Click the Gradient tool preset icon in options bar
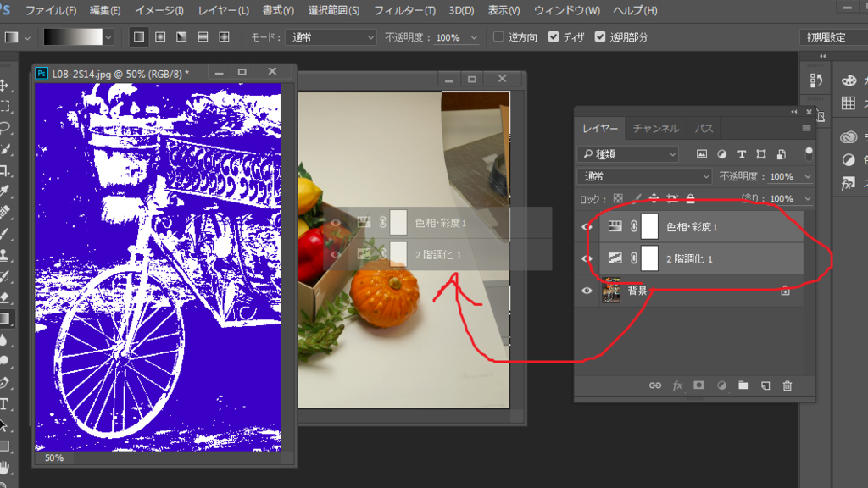868x488 pixels. [12, 37]
